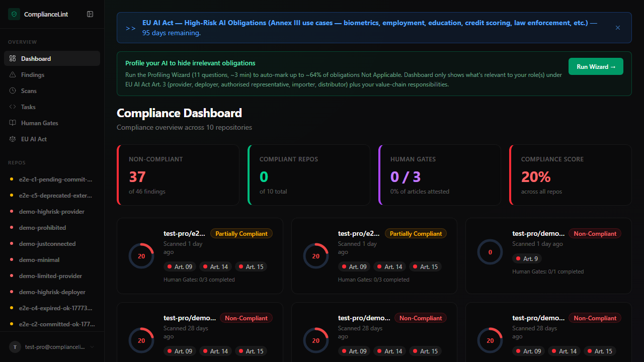Expand the banner's double-chevron arrows

coord(130,28)
